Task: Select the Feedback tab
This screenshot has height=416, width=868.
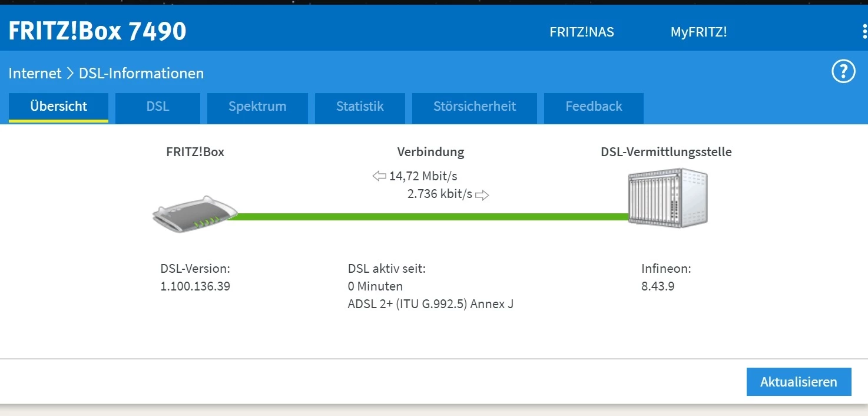Action: click(594, 107)
